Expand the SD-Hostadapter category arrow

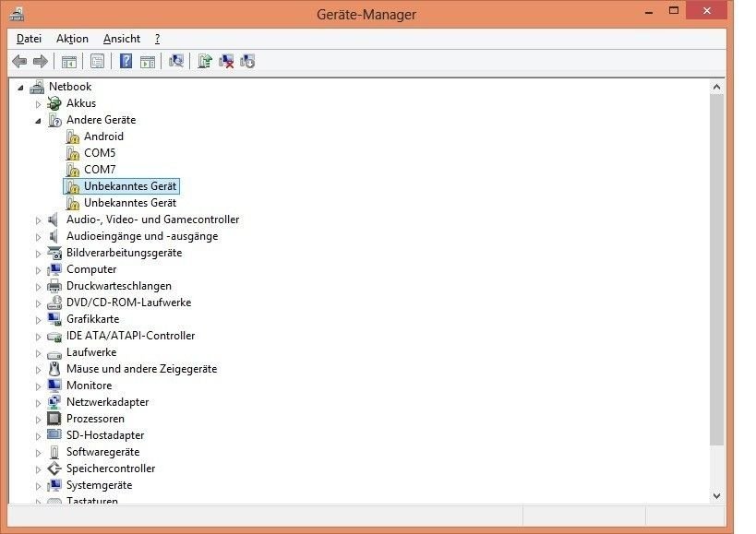click(x=38, y=436)
